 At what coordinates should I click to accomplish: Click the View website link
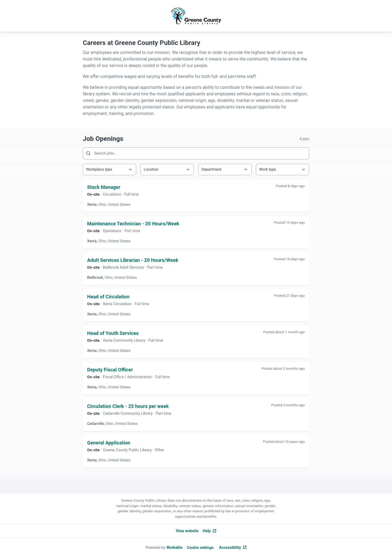coord(187,531)
